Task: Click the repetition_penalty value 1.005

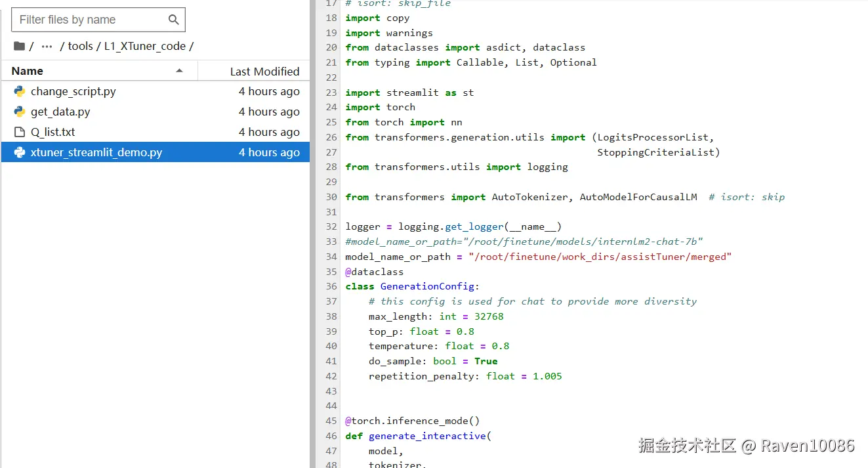Action: pos(547,376)
